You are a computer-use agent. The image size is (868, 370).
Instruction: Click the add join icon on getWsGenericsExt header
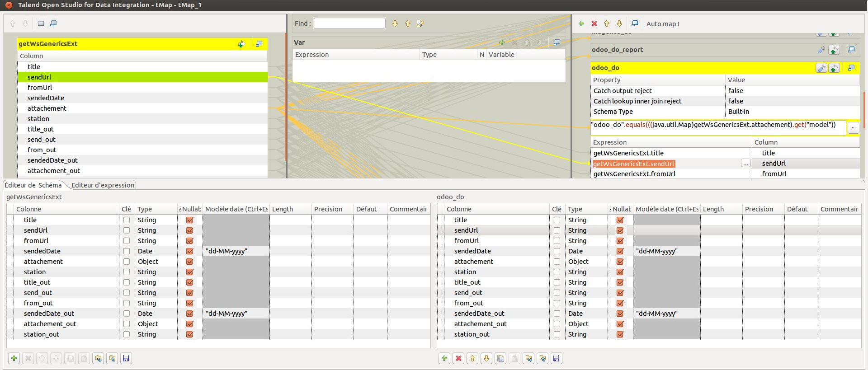241,44
